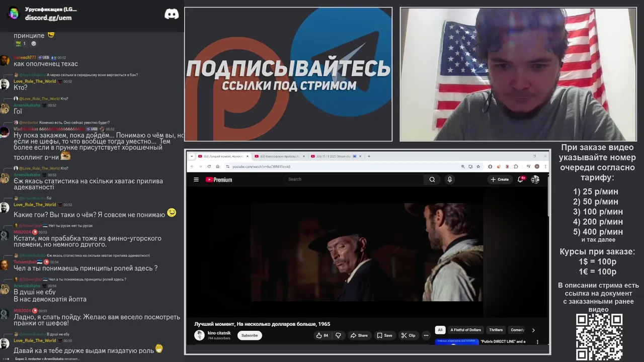Close the '15 11 2025 Stream chat' tab
The width and height of the screenshot is (644, 362).
(361, 156)
